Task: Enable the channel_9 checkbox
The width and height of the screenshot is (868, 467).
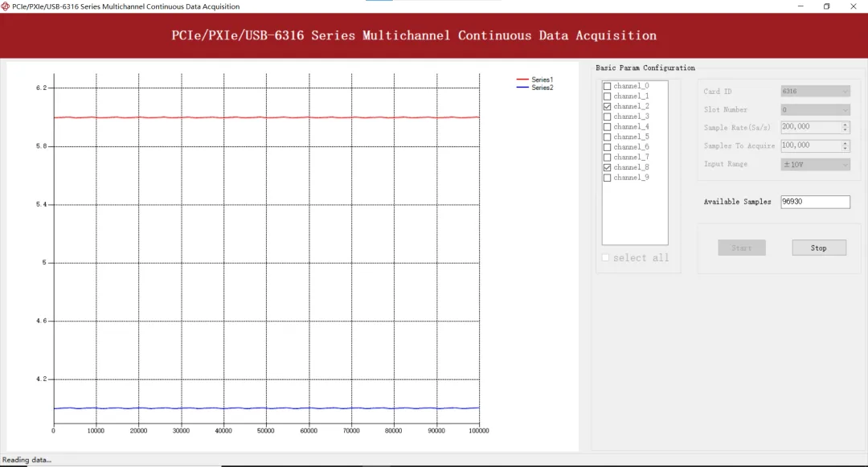Action: 608,178
